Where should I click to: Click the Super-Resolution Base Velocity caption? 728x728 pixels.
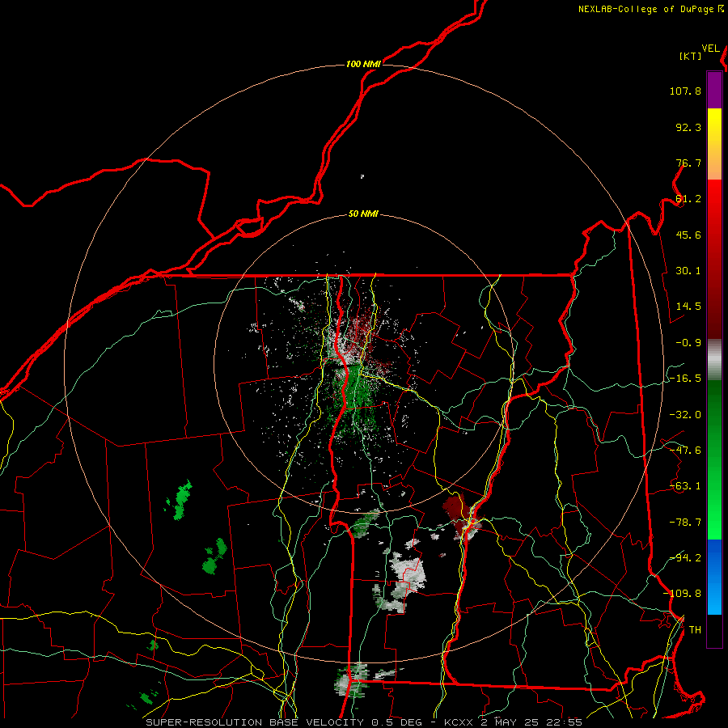coord(363,722)
